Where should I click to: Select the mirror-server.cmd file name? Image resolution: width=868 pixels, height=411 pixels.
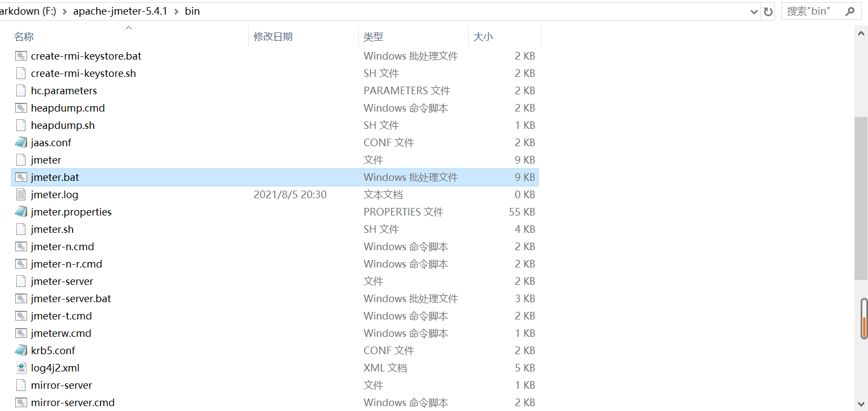pos(73,402)
